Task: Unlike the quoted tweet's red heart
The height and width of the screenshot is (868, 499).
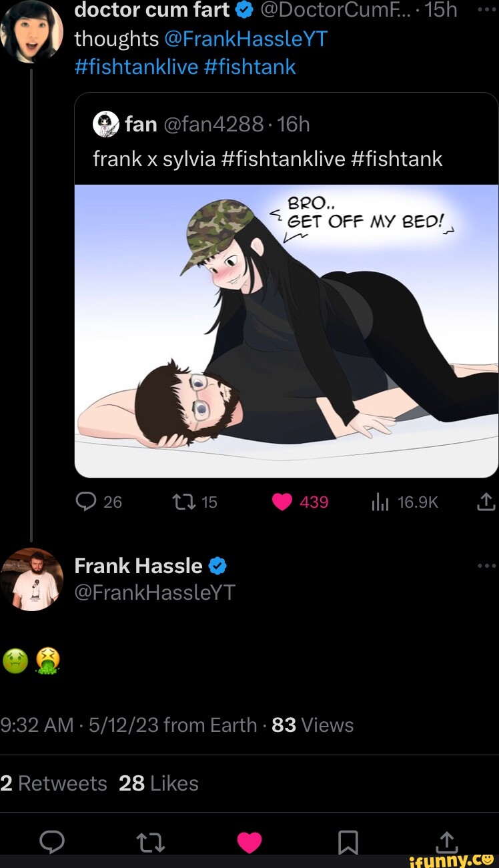Action: point(282,502)
